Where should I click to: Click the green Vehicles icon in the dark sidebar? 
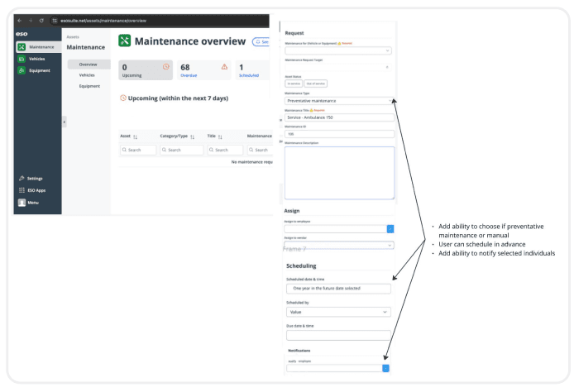point(22,59)
